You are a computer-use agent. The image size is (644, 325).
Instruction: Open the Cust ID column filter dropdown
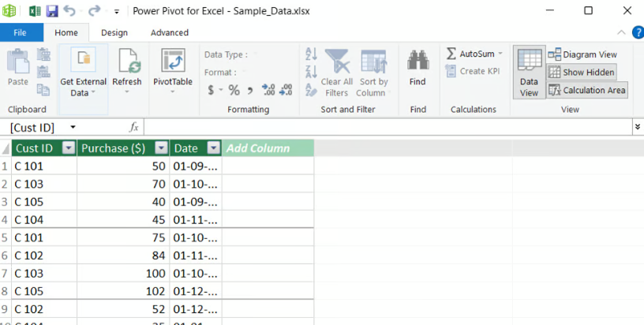(69, 148)
